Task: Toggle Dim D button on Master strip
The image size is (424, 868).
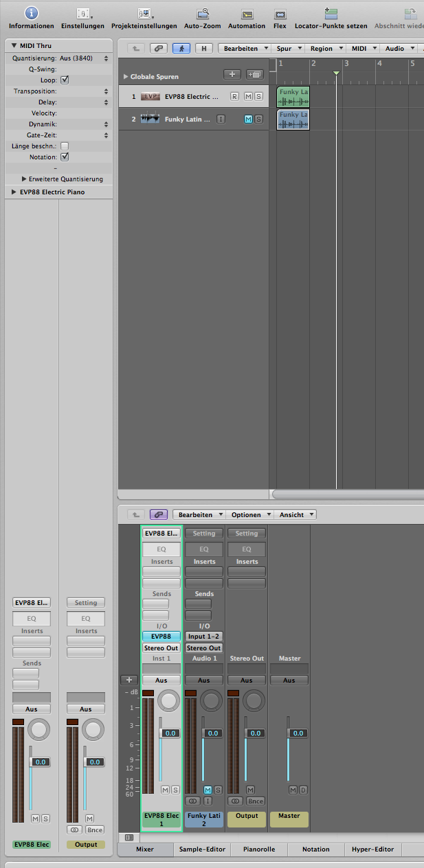Action: (x=303, y=790)
